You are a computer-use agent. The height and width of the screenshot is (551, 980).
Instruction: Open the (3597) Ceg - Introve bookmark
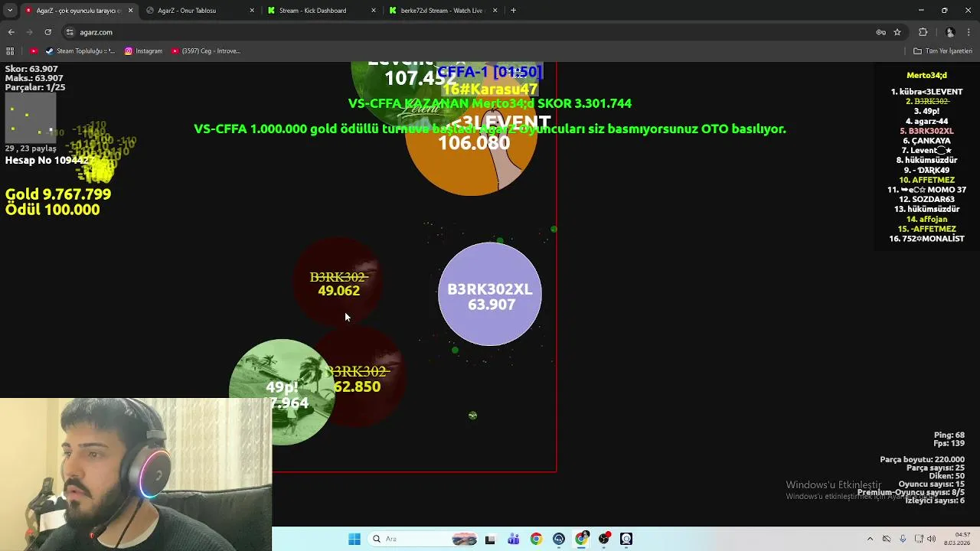point(206,51)
